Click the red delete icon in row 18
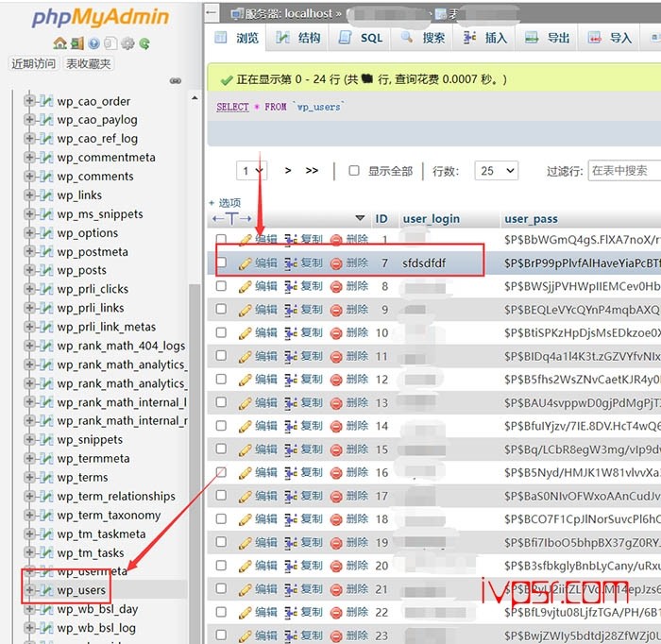The height and width of the screenshot is (644, 661). 336,520
